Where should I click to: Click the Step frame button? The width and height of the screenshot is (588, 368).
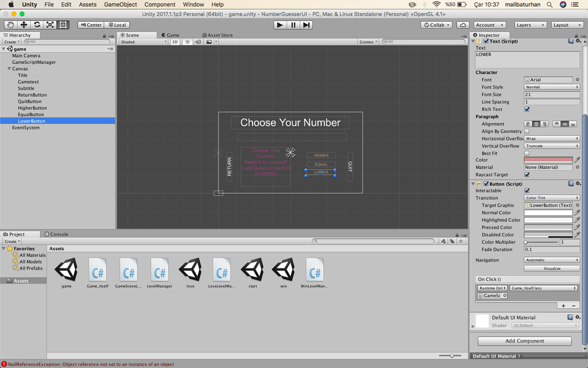click(x=306, y=25)
